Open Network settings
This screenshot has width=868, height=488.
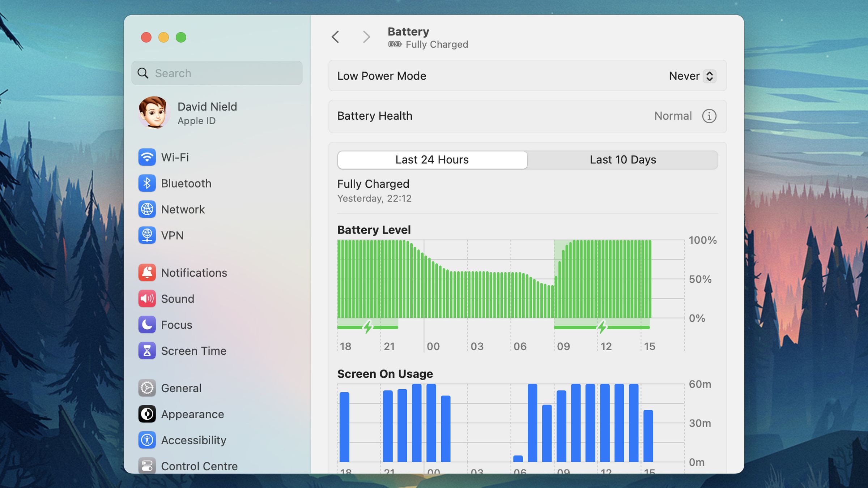183,209
